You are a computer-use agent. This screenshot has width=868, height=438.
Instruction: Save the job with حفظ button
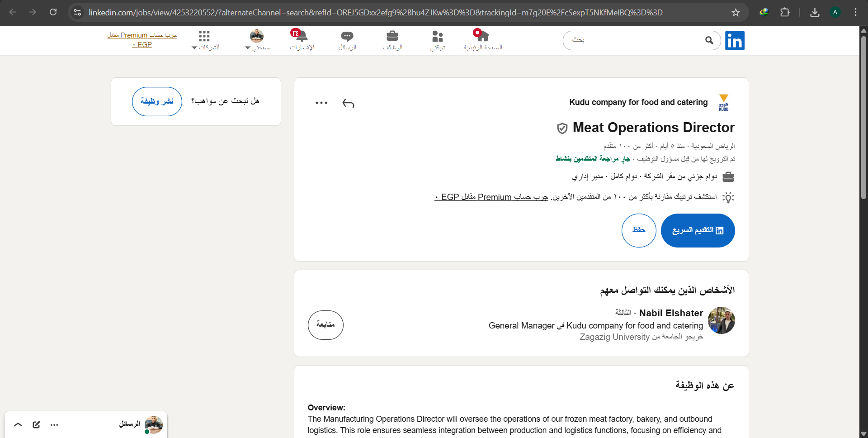click(x=639, y=230)
